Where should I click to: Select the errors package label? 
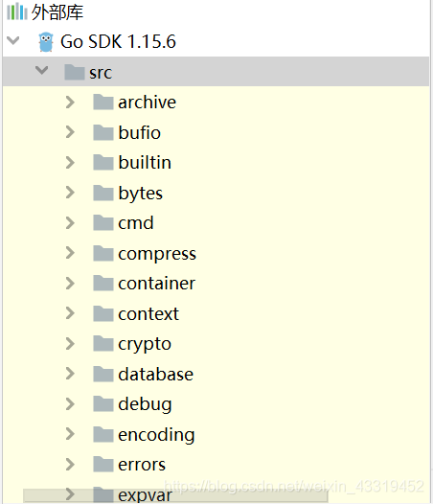(x=142, y=465)
